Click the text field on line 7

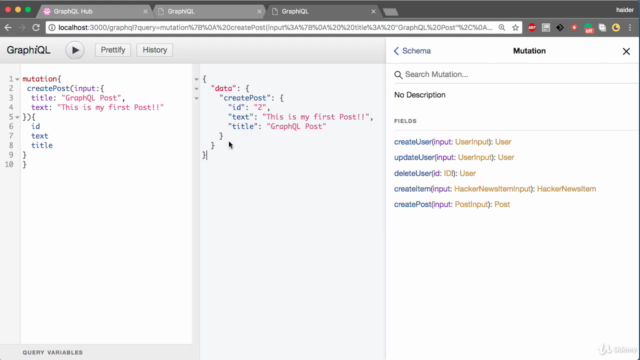[x=40, y=136]
